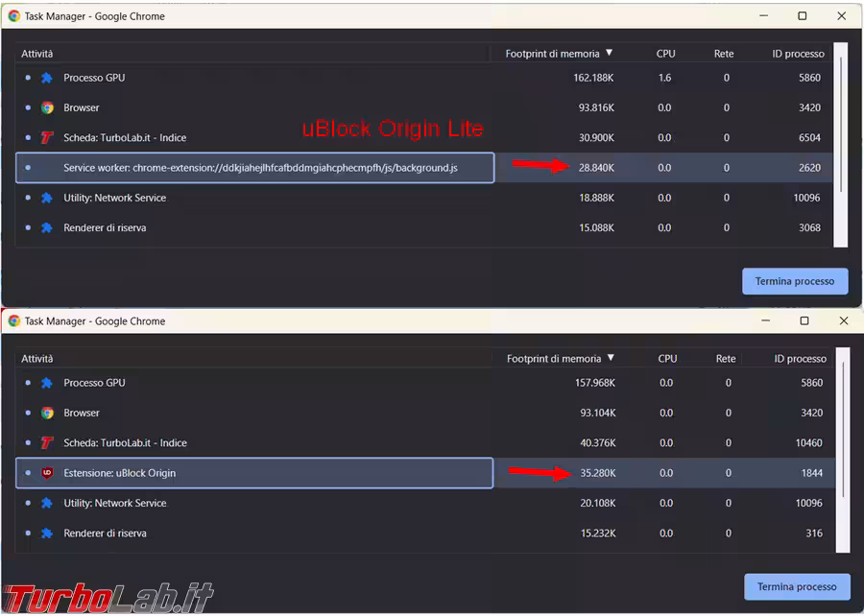This screenshot has height=616, width=864.
Task: Click memory value 30.900K
Action: coord(596,137)
